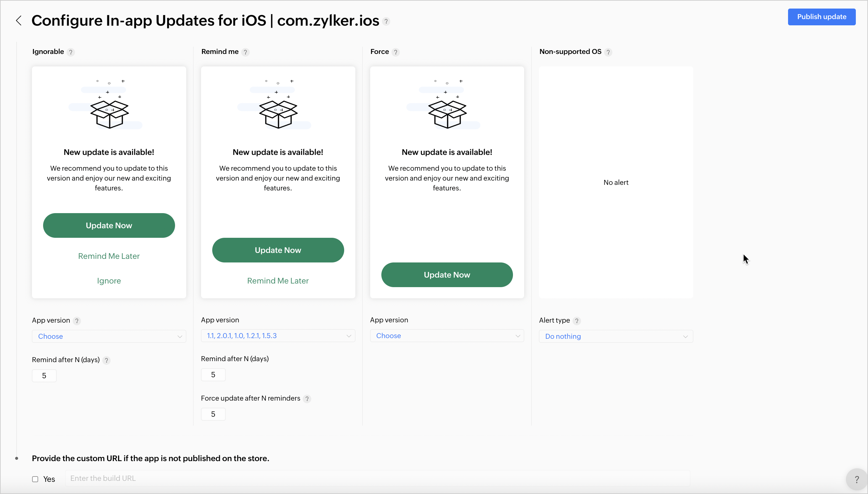Click help icon beside Ignorable heading
The height and width of the screenshot is (494, 868).
coord(71,52)
